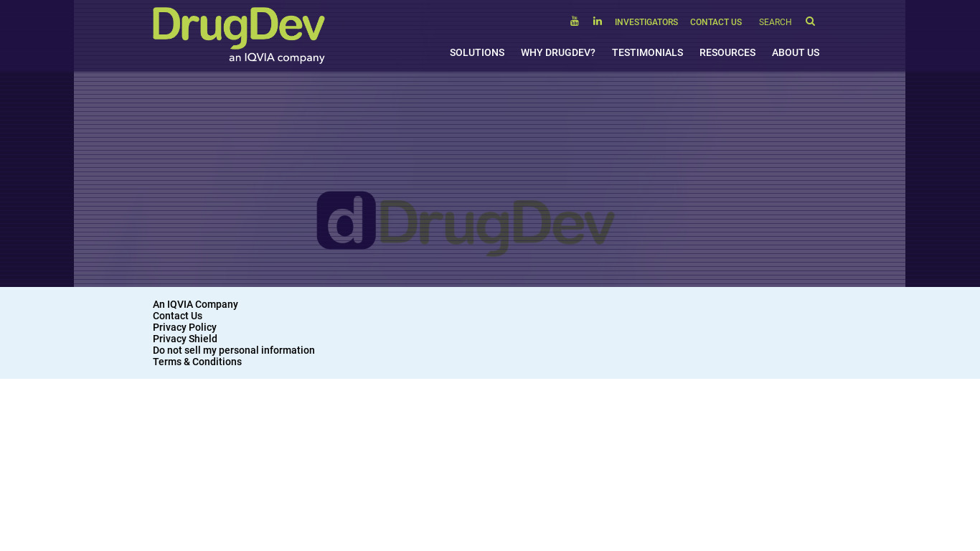Screen dimensions: 980x551
Task: Open the Investigators link
Action: coord(646,22)
